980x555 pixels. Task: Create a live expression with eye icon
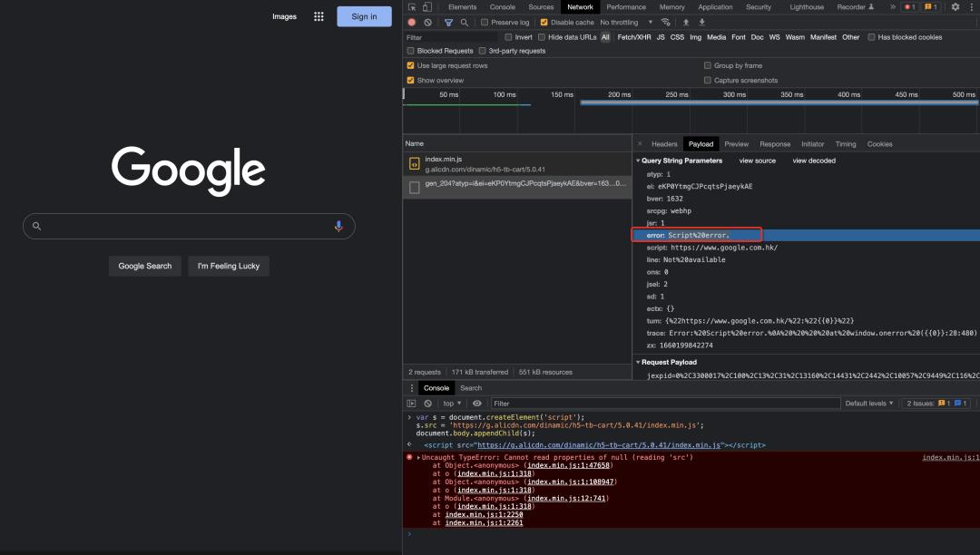coord(477,404)
